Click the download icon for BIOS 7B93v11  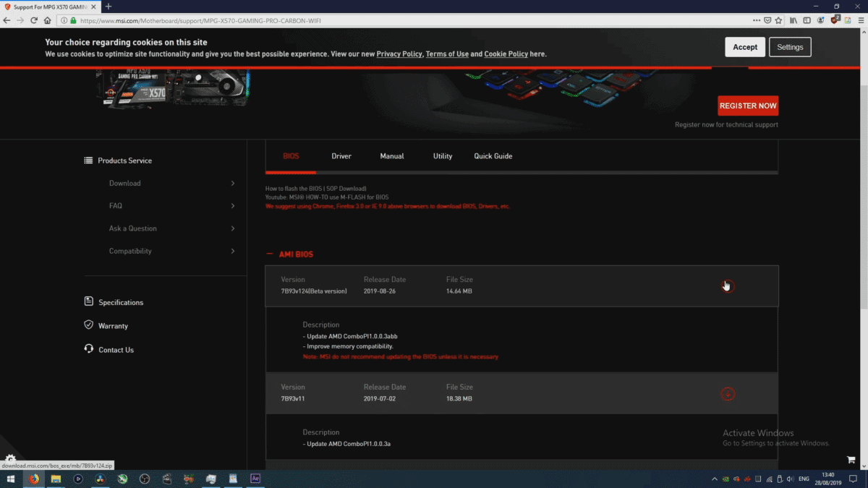(728, 394)
